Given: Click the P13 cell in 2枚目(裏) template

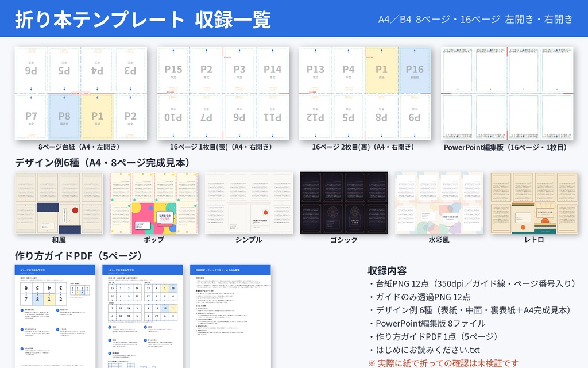Looking at the screenshot, I should 315,70.
